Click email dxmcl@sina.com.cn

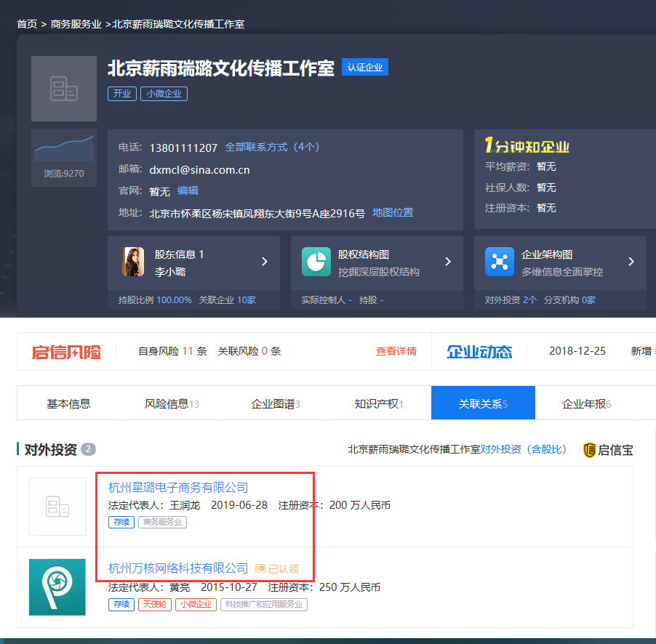click(199, 170)
